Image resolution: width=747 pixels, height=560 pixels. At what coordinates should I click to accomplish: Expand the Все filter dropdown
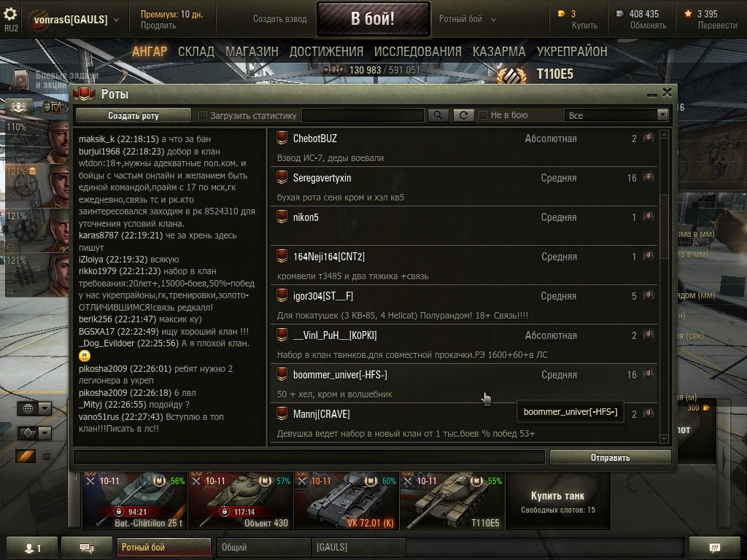[616, 115]
